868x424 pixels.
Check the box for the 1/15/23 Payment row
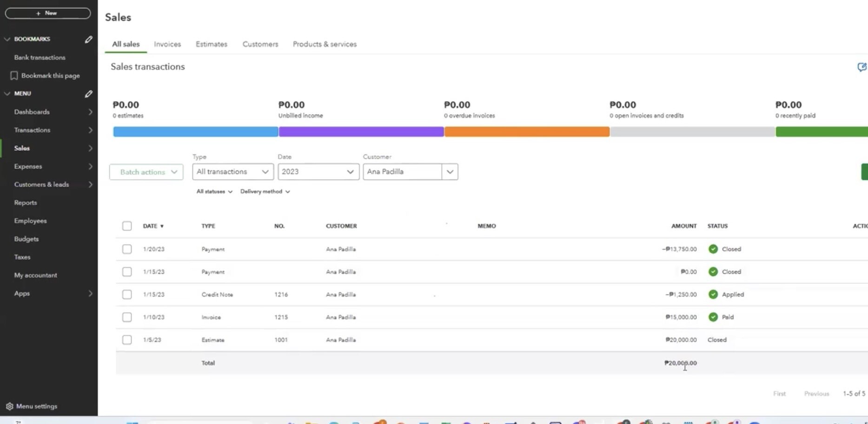[x=127, y=272]
